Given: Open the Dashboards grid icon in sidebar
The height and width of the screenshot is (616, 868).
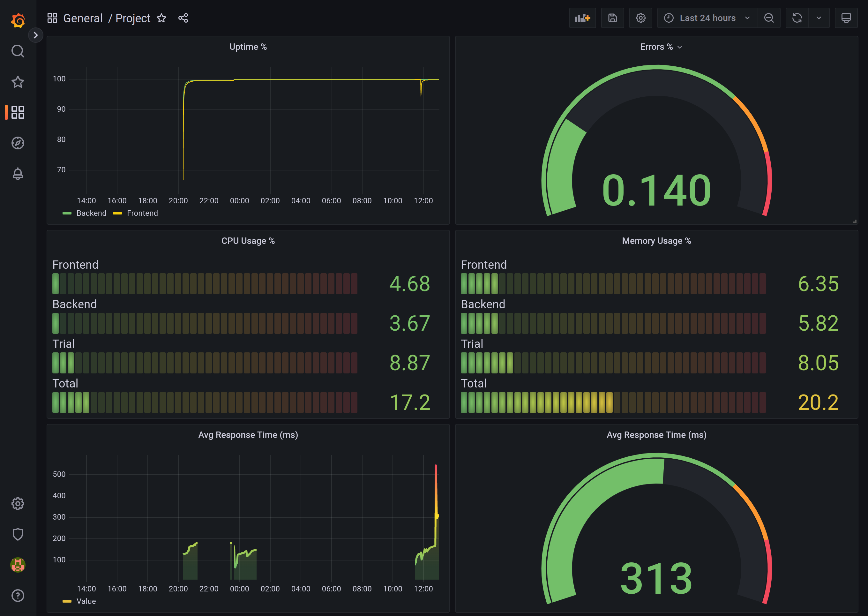Looking at the screenshot, I should tap(18, 112).
